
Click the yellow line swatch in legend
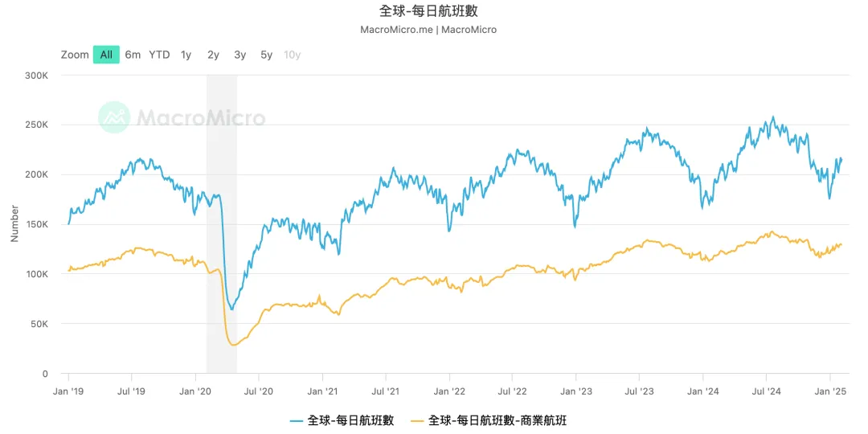416,420
